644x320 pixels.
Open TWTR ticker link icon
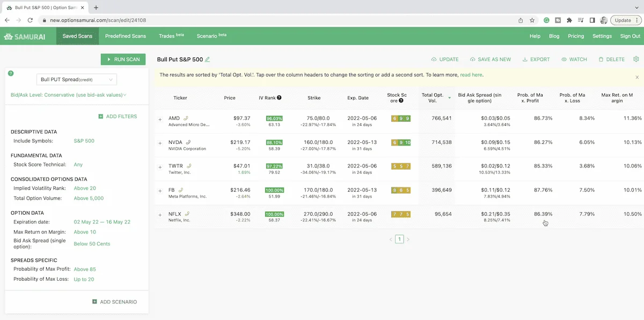click(x=189, y=166)
